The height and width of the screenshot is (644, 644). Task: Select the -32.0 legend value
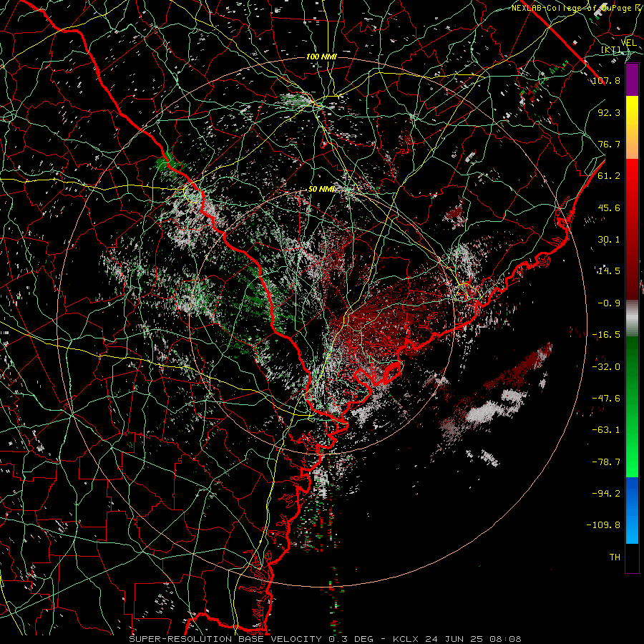click(x=606, y=367)
